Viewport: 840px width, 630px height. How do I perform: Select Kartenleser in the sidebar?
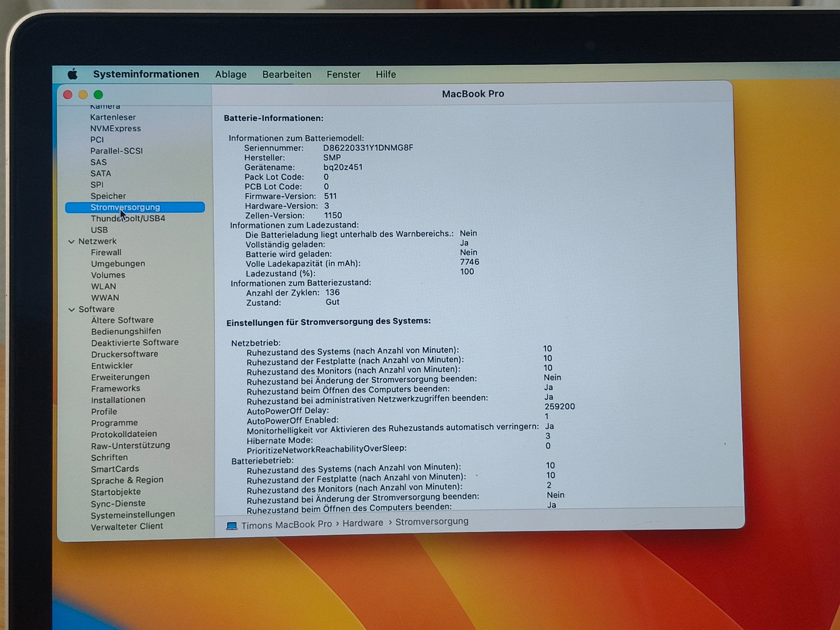tap(113, 118)
